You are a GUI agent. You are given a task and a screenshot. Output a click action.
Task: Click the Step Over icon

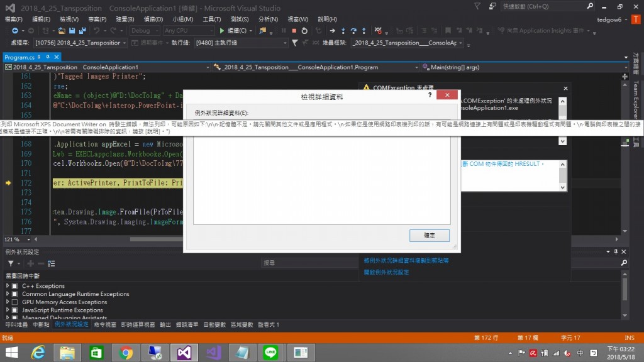click(x=353, y=31)
